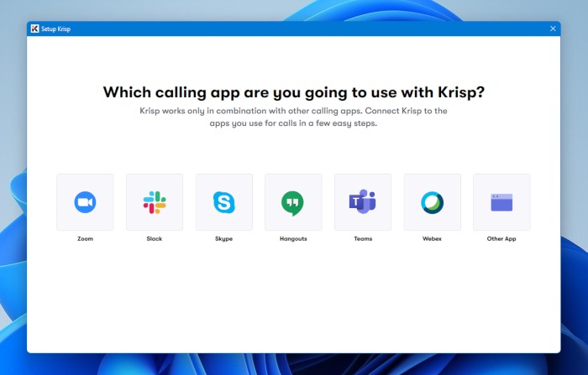Image resolution: width=588 pixels, height=375 pixels.
Task: Click the "Zoom" label text
Action: click(85, 238)
